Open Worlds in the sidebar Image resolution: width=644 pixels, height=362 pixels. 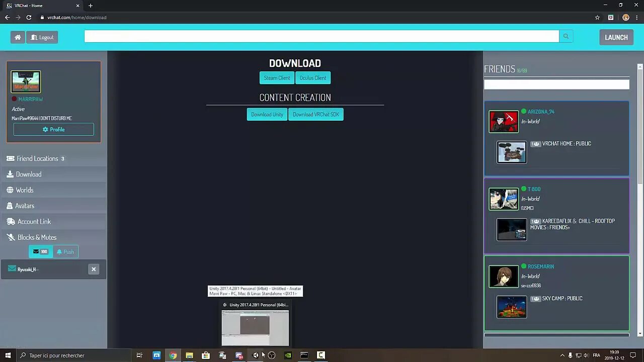pos(53,190)
